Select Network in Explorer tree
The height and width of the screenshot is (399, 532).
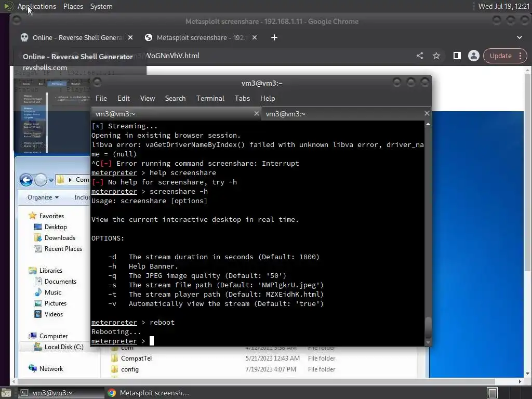[x=46, y=369]
